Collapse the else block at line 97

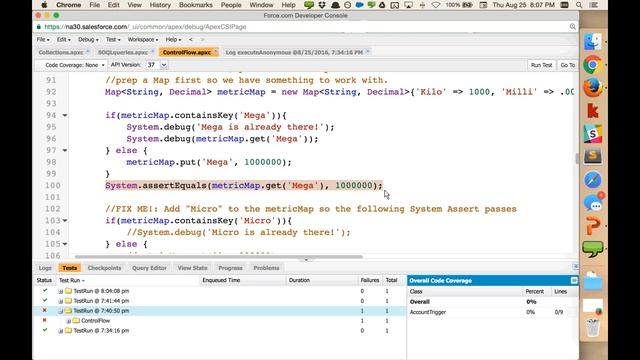(x=64, y=151)
